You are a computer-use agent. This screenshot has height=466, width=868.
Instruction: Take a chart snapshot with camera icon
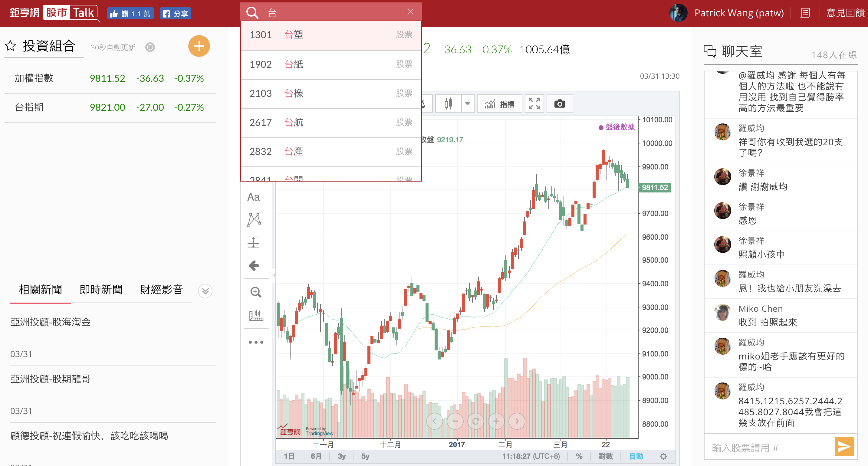tap(560, 104)
